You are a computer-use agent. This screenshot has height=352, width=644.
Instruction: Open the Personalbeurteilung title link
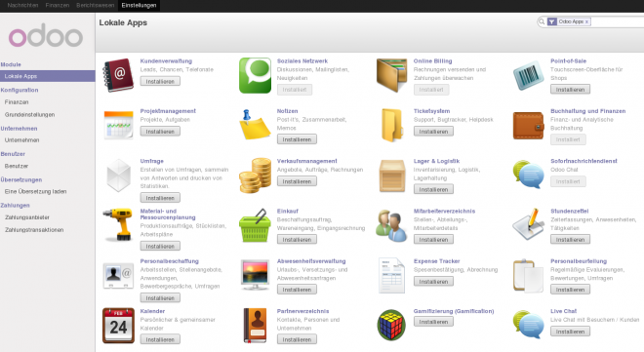[x=579, y=261]
